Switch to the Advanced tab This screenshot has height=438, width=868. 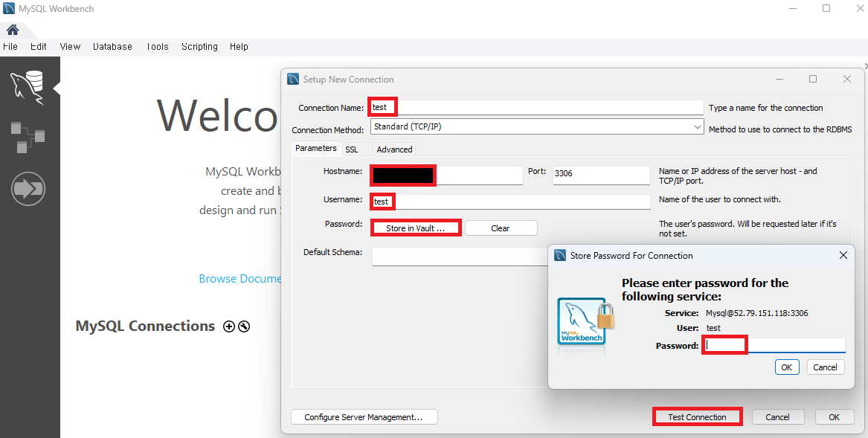click(x=394, y=149)
